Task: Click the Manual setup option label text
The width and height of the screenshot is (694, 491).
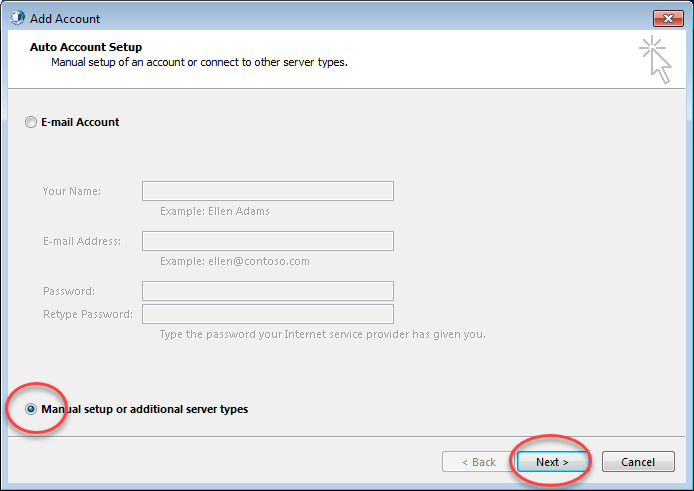Action: pos(145,409)
